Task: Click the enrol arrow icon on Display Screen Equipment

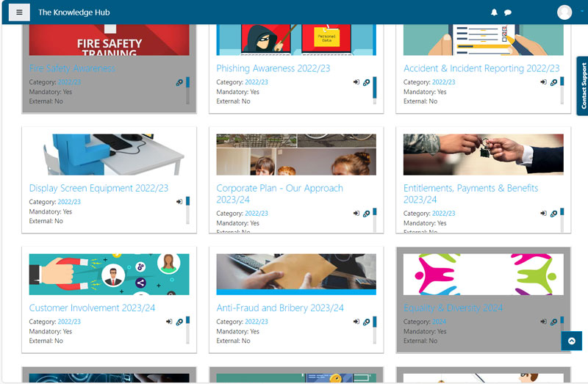Action: [x=179, y=202]
